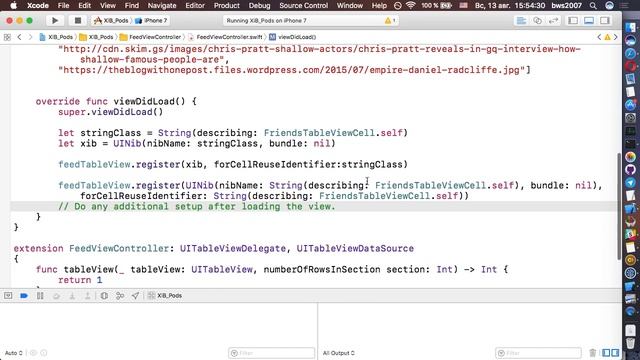
Task: Open the File menu
Action: 63,6
